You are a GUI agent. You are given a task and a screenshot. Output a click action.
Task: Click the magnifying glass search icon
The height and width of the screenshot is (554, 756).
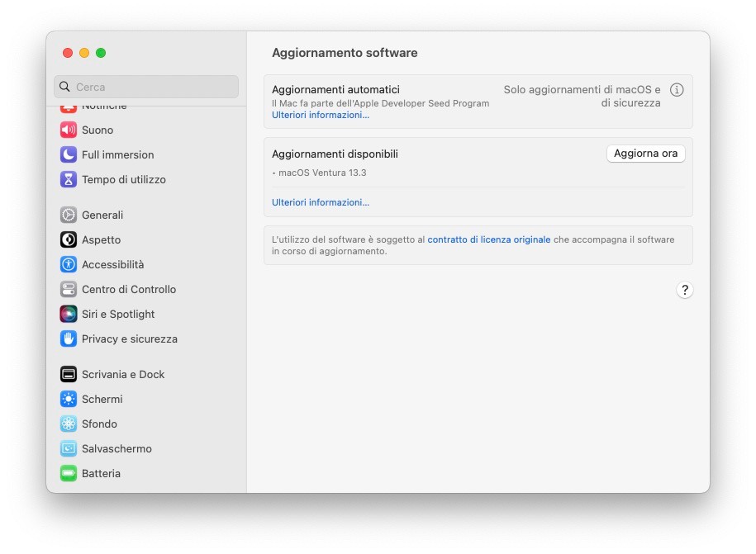(x=64, y=87)
